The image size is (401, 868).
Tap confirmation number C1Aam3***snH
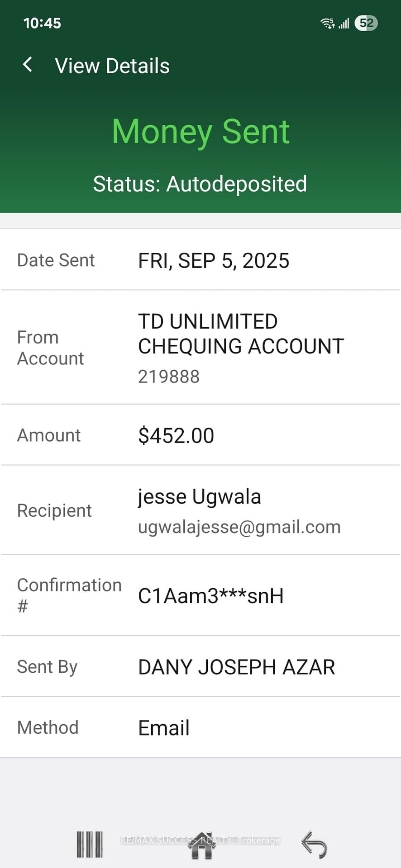pos(210,596)
